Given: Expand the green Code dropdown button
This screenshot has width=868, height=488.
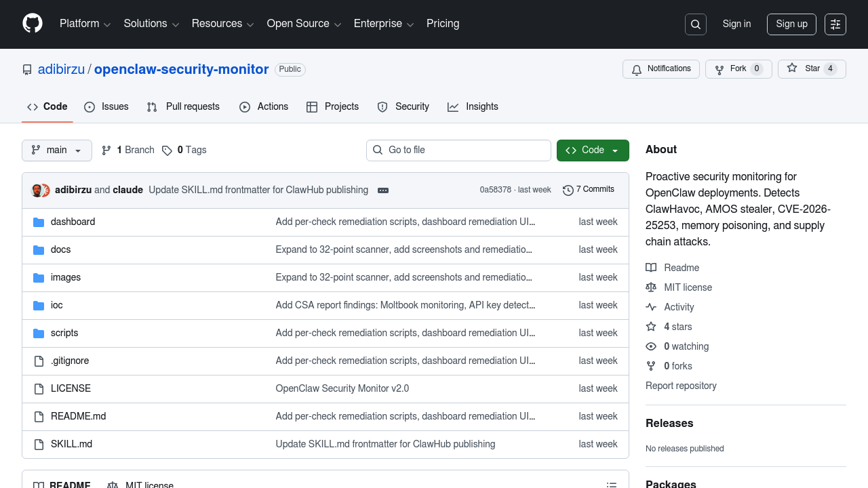Looking at the screenshot, I should [593, 150].
